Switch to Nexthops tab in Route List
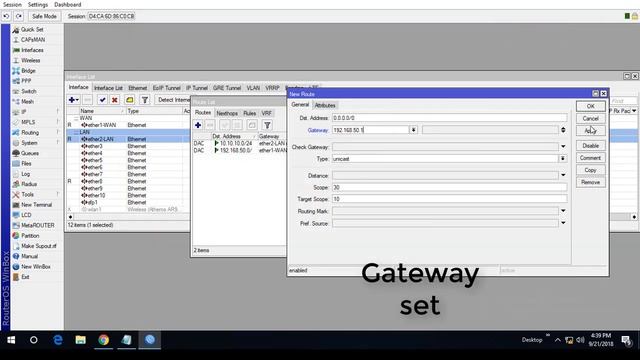This screenshot has width=640, height=360. [x=227, y=113]
